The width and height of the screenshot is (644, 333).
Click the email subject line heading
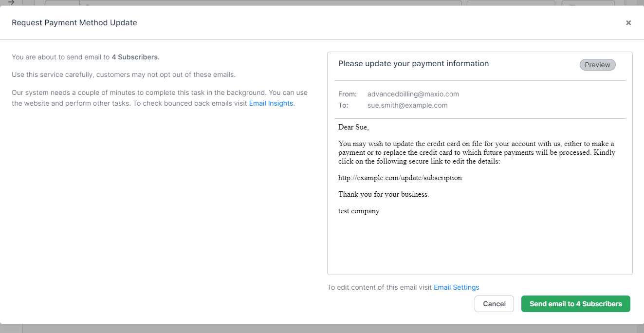click(413, 64)
